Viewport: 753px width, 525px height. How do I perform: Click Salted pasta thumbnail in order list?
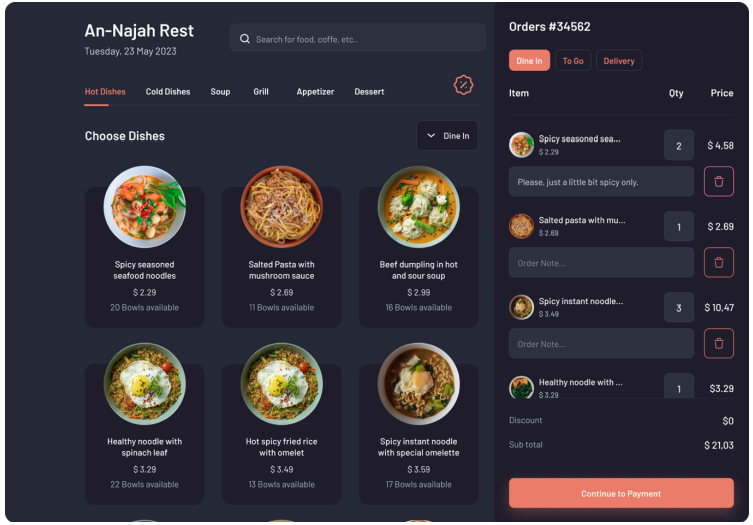click(521, 226)
